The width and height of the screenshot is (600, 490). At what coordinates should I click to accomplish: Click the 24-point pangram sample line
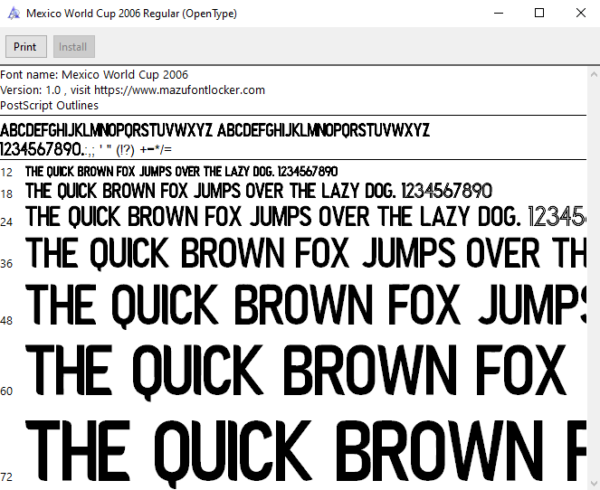[x=306, y=217]
